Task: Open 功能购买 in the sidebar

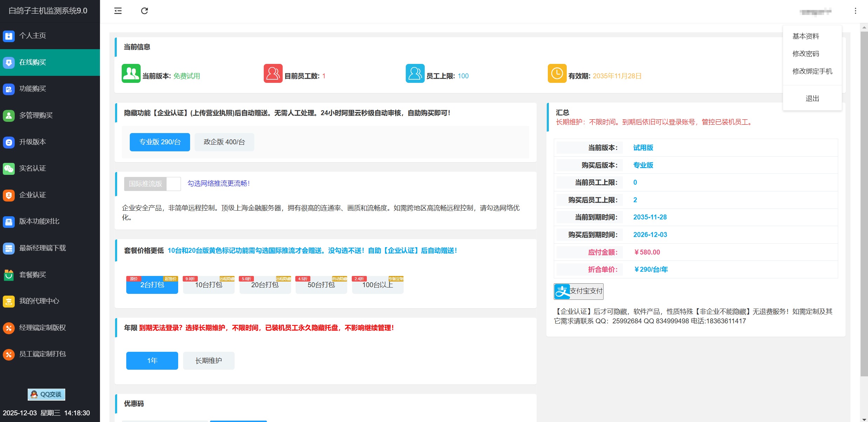Action: 32,88
